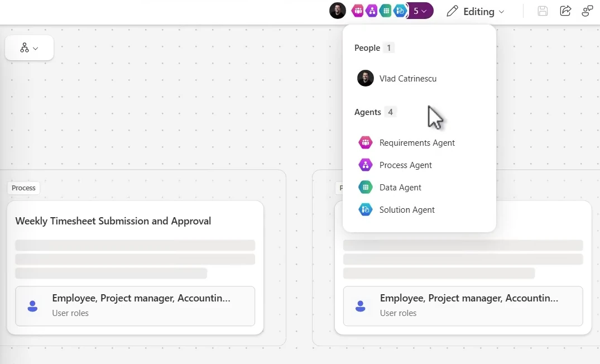
Task: Select Data Agent in Agents list
Action: coord(419,187)
